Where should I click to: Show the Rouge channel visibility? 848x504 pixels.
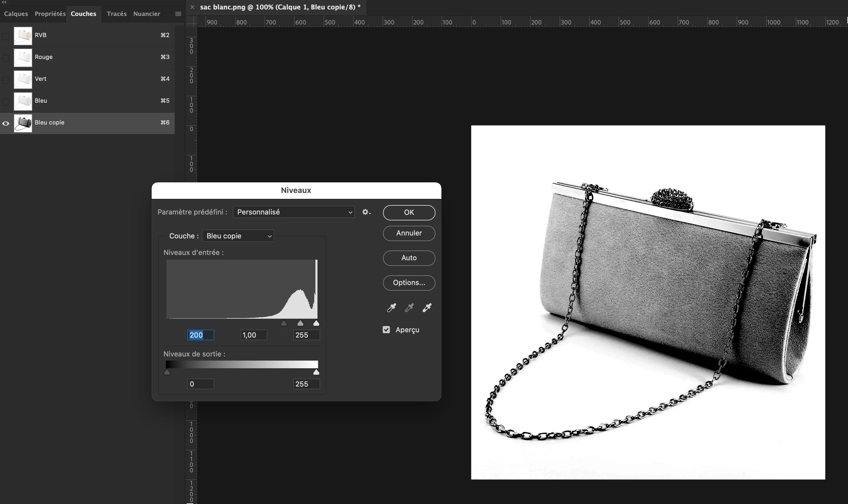[x=6, y=58]
